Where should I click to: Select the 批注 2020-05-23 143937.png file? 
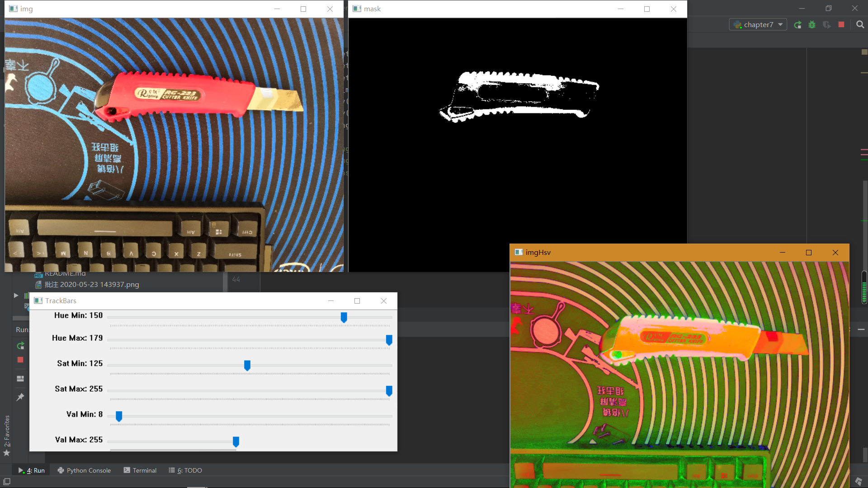(x=91, y=284)
